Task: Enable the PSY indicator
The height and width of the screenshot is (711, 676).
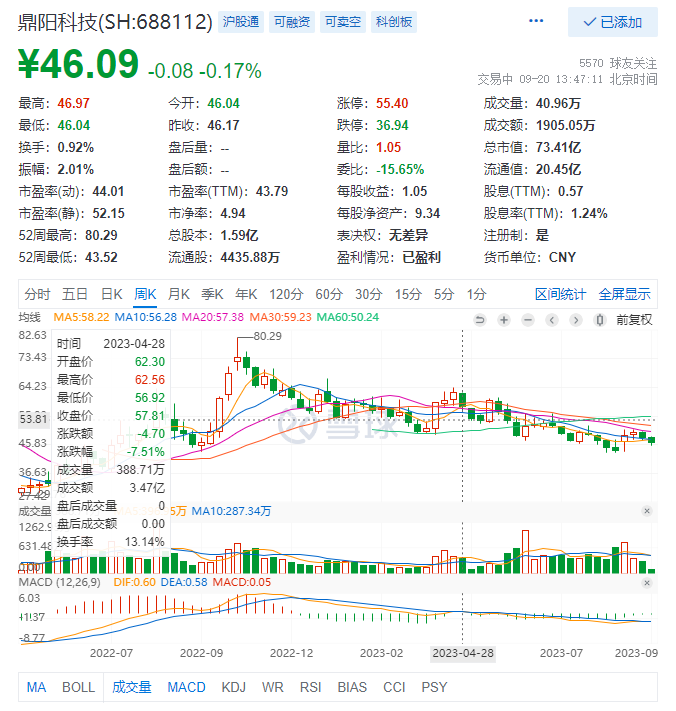Action: tap(434, 687)
